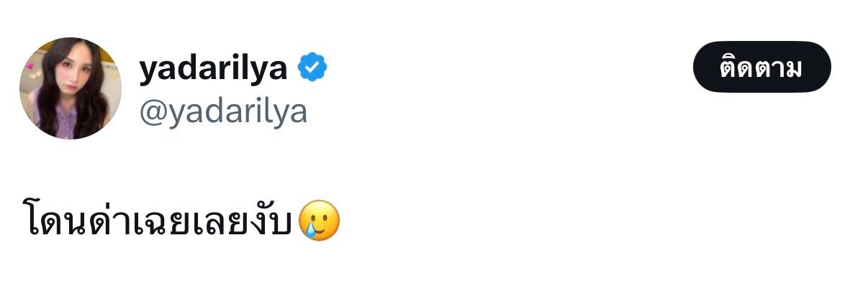Open the post body text with emoji

180,221
